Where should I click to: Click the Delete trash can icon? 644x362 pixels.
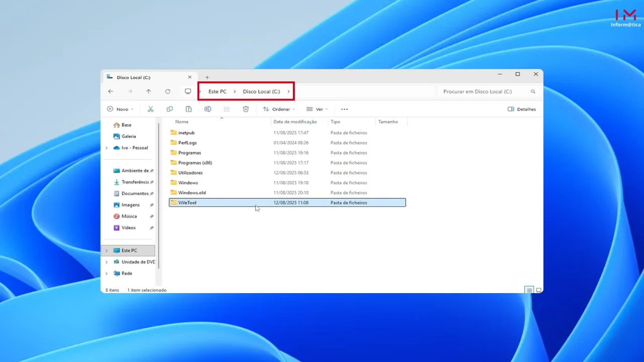click(x=246, y=109)
